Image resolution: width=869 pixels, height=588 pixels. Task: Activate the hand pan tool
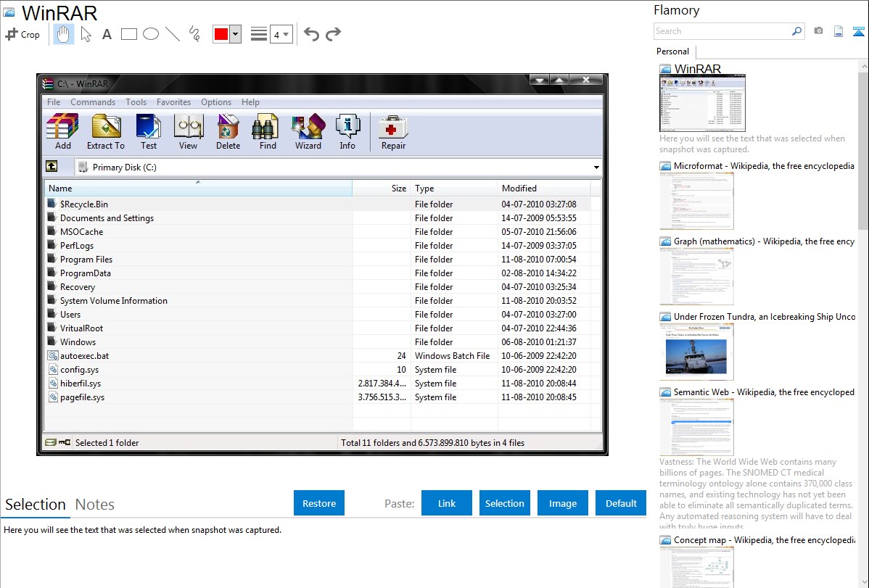[x=63, y=34]
